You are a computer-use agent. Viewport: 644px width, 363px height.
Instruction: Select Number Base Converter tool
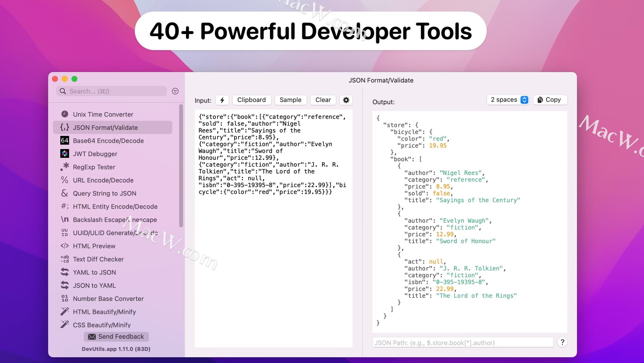tap(108, 299)
